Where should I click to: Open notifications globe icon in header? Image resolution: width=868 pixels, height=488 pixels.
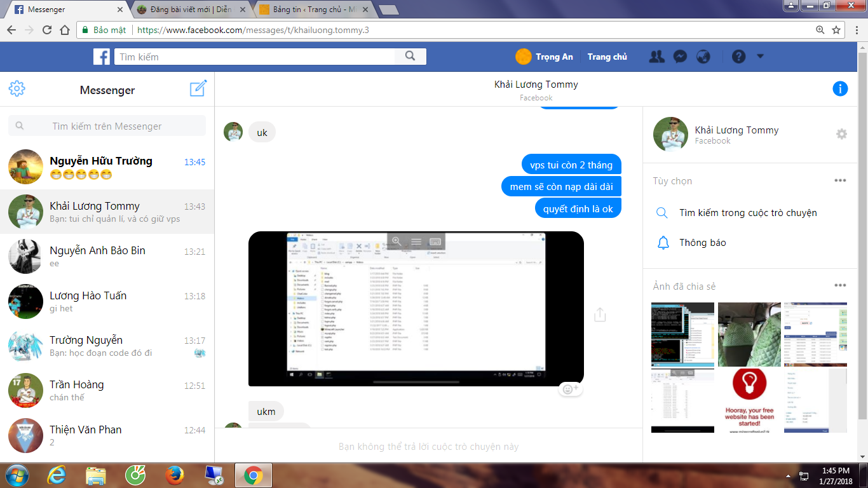tap(703, 57)
